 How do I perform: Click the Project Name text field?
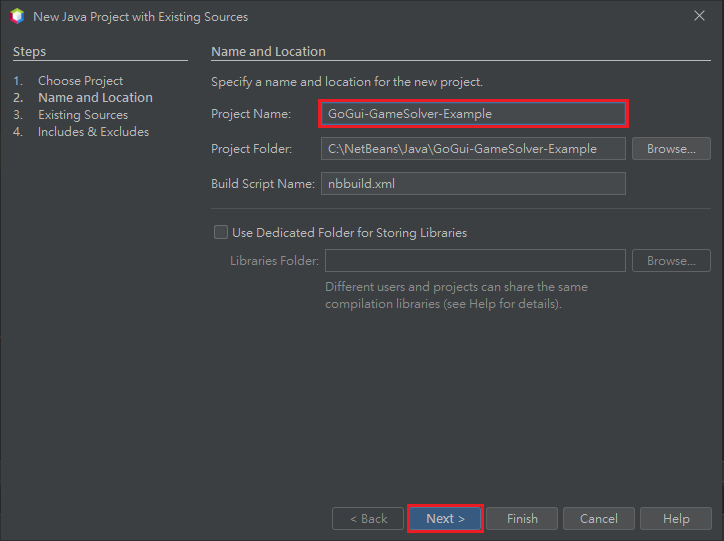tap(473, 114)
